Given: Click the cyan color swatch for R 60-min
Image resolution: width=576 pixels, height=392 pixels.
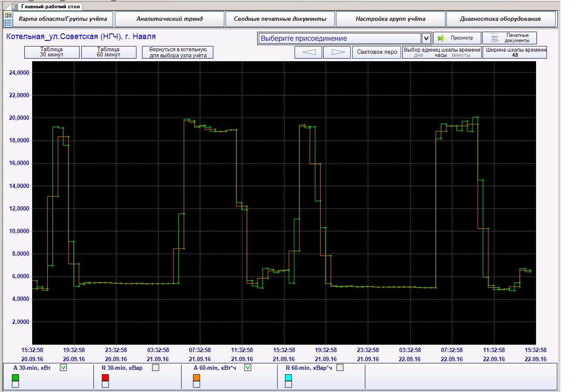Looking at the screenshot, I should click(x=288, y=378).
